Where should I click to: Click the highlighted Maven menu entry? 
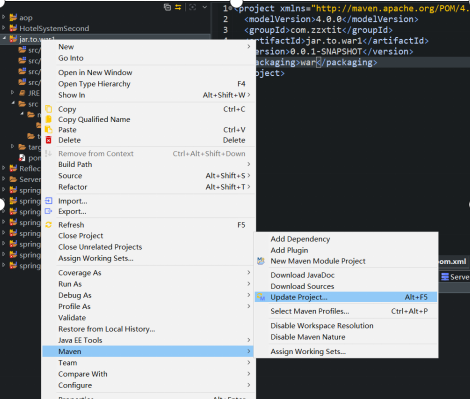(x=148, y=351)
